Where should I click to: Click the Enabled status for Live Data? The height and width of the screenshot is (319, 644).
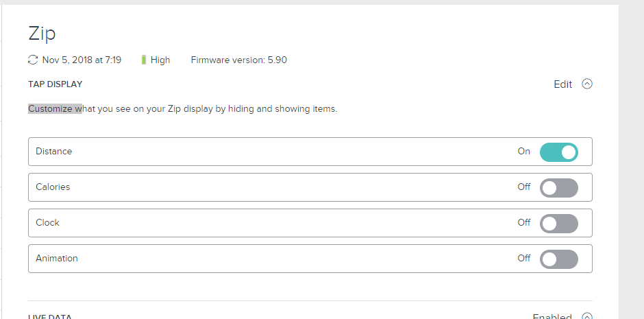552,317
